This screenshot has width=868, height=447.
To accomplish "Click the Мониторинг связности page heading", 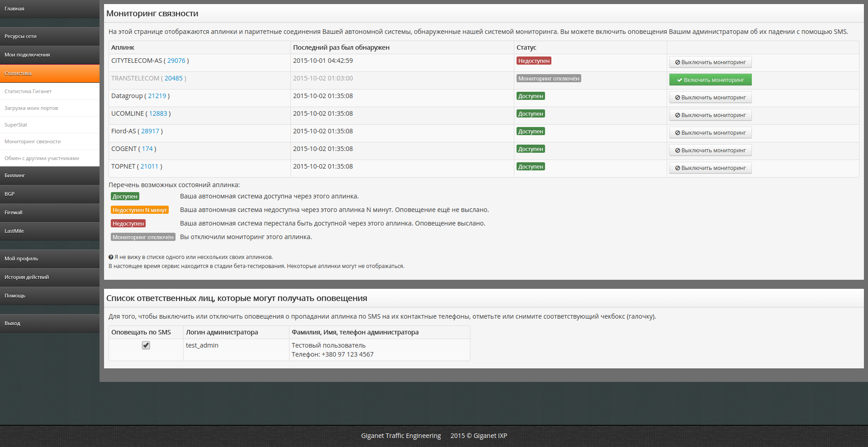I will click(x=152, y=14).
